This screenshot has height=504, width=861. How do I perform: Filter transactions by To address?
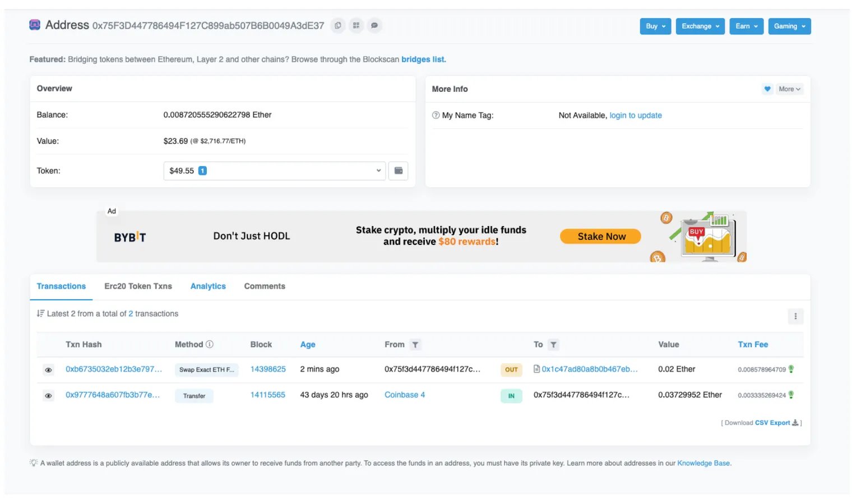[x=553, y=345]
